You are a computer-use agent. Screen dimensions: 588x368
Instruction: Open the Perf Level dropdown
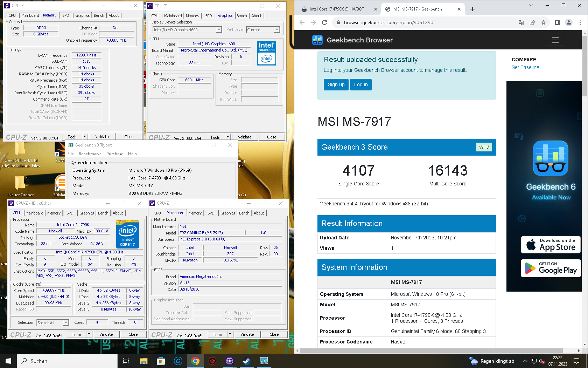(263, 30)
